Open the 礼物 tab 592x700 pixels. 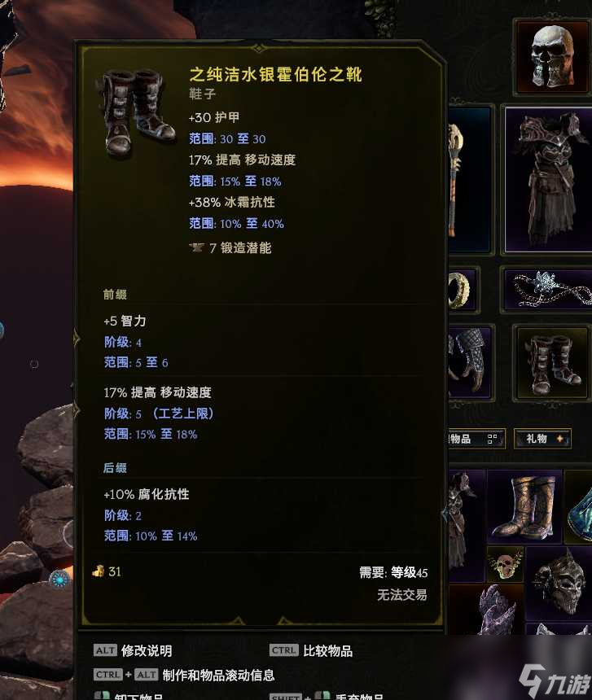542,439
